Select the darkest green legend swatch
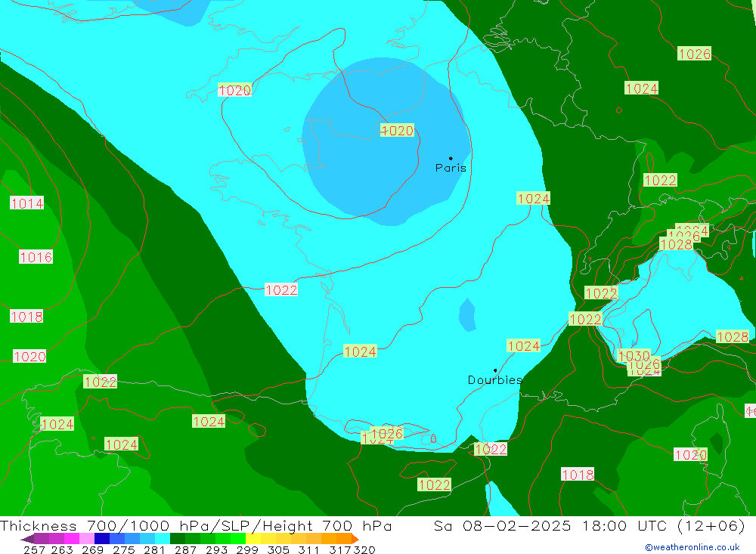Screen dimensions: 756x554 [x=178, y=539]
